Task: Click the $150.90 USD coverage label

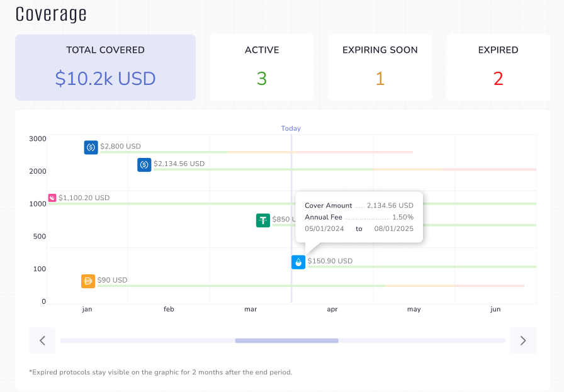Action: point(330,261)
